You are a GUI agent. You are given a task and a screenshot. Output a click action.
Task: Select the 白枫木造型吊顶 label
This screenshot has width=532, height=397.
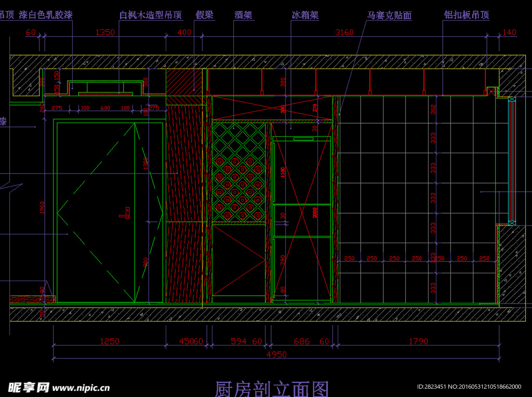click(150, 15)
